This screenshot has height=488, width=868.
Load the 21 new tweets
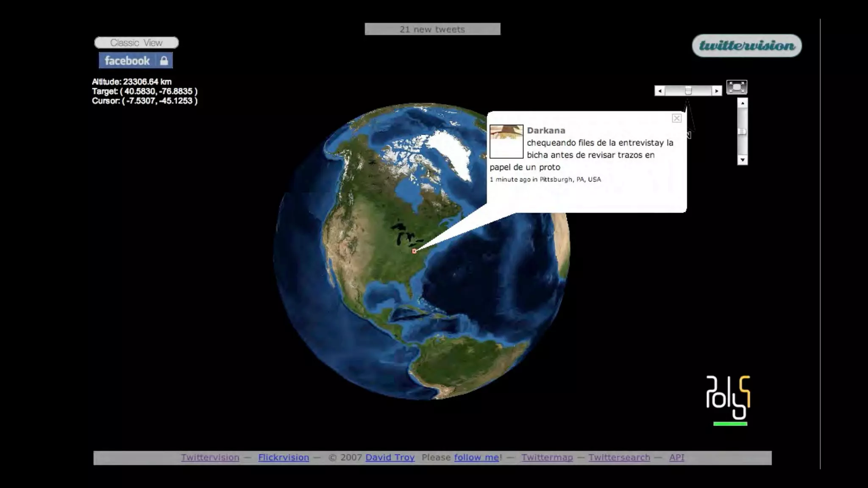[432, 29]
